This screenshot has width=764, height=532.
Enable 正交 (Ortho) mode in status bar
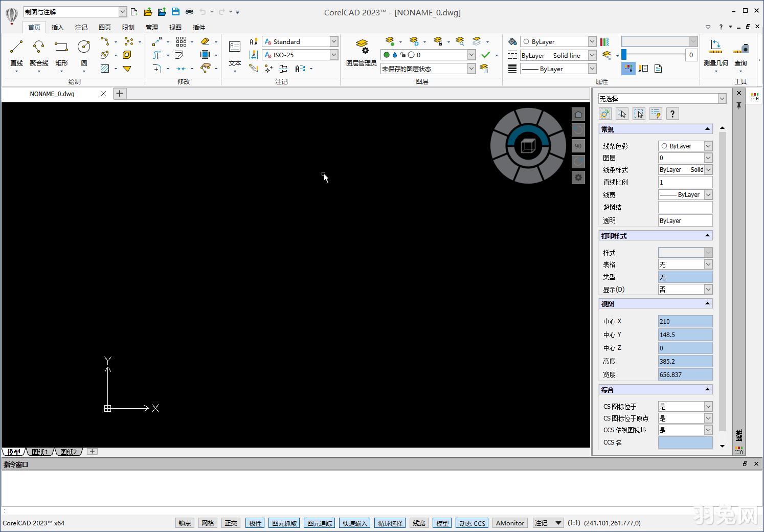point(231,523)
